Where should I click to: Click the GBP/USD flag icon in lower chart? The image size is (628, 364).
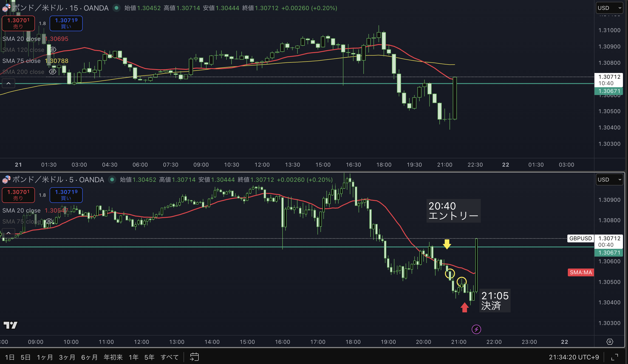tap(6, 179)
